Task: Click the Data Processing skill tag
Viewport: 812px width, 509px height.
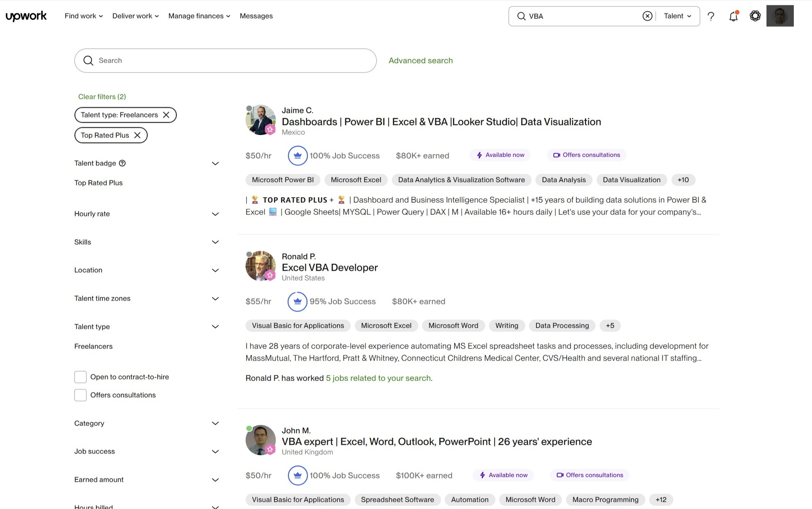Action: 562,325
